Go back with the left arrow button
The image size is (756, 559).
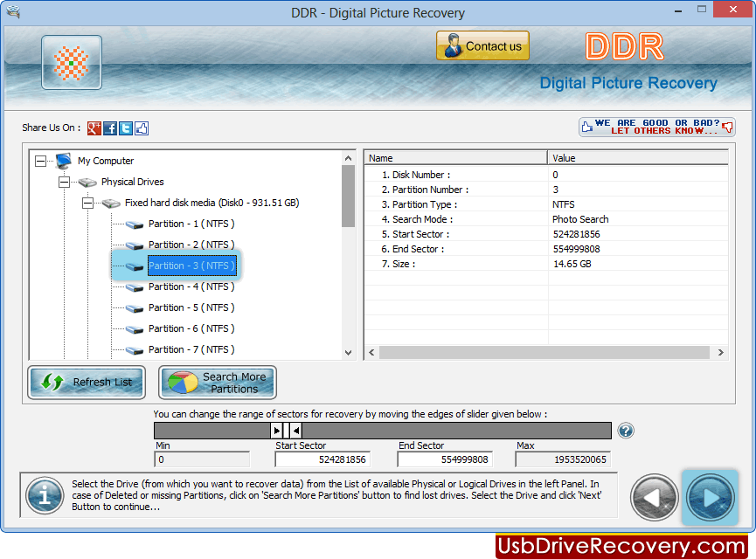[655, 497]
